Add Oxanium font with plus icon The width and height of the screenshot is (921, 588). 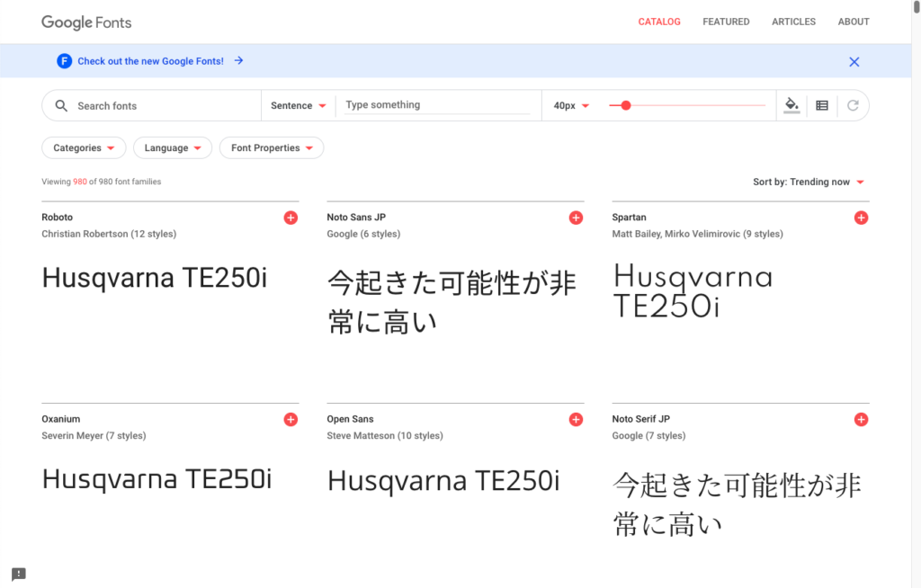point(291,419)
